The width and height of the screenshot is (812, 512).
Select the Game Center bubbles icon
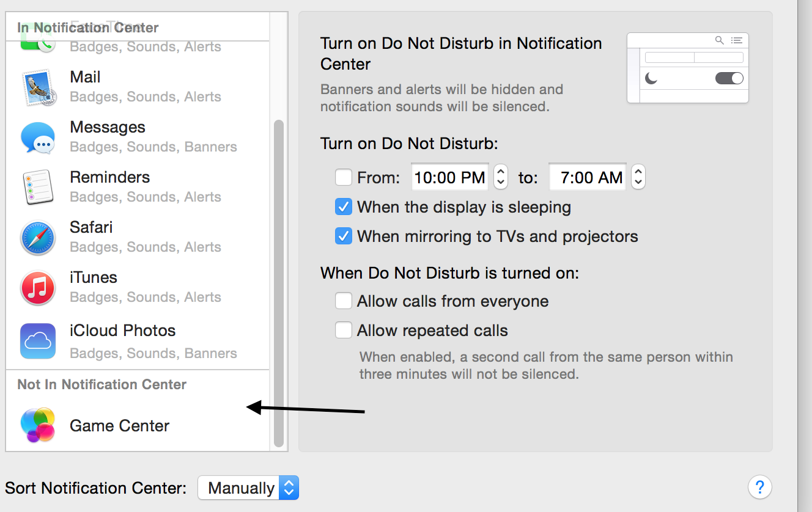(38, 425)
